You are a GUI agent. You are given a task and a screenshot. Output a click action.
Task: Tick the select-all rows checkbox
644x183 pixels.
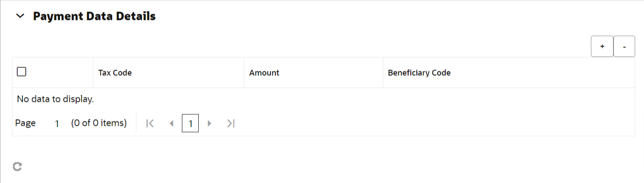(21, 71)
